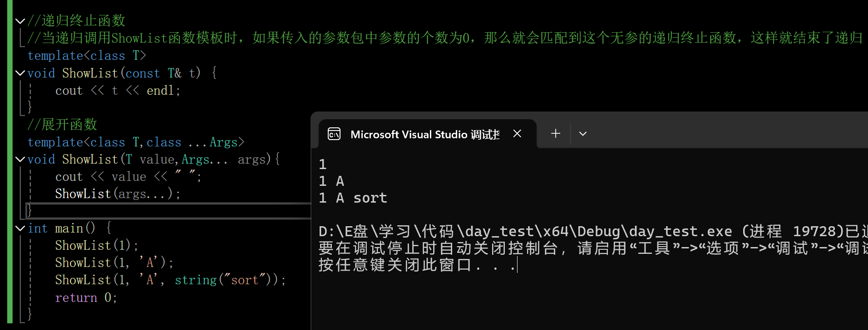The width and height of the screenshot is (868, 330).
Task: Click the console output line with only '1'
Action: (x=323, y=165)
